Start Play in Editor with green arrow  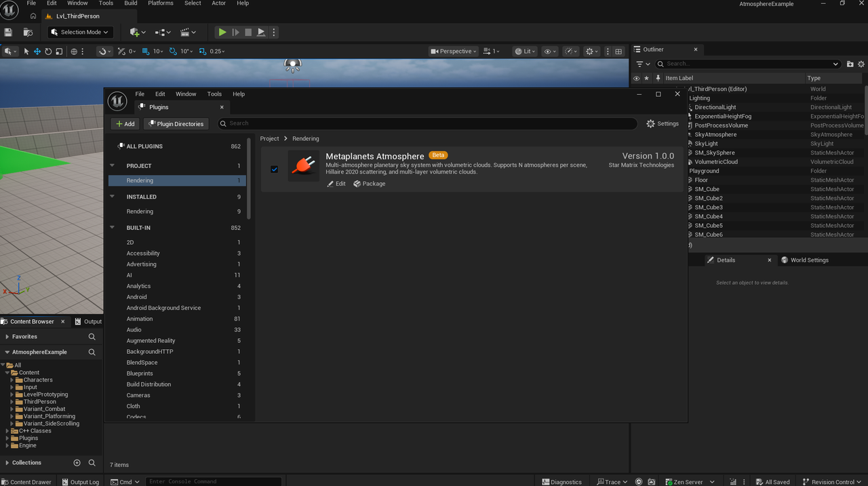tap(222, 32)
